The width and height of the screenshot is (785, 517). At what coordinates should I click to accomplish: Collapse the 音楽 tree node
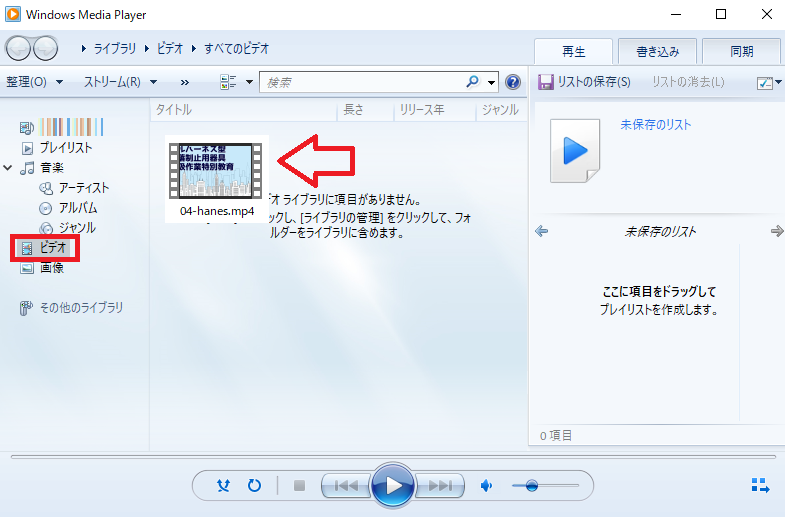coord(8,168)
